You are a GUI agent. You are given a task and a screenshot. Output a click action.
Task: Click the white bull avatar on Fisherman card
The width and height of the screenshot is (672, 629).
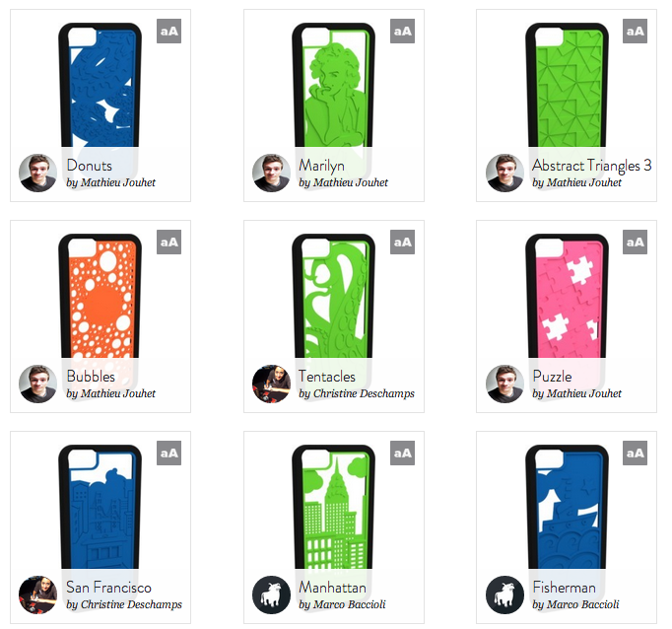pos(504,594)
